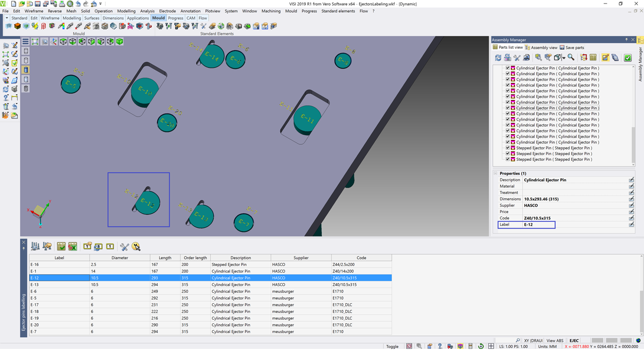This screenshot has width=644, height=362.
Task: Open the box view dropdown arrow in Assembly Manager
Action: 563,58
